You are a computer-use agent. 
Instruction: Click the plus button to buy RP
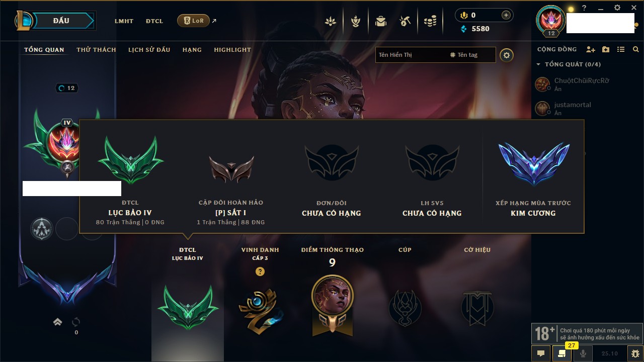click(506, 15)
